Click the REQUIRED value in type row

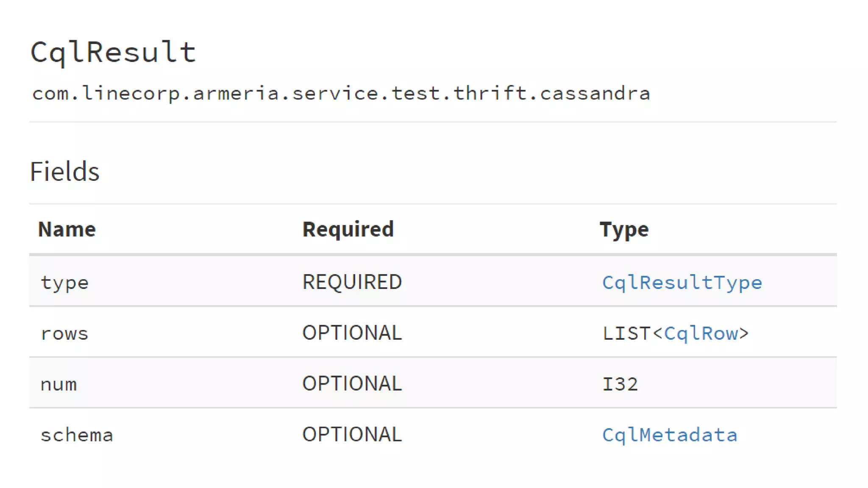(x=352, y=282)
